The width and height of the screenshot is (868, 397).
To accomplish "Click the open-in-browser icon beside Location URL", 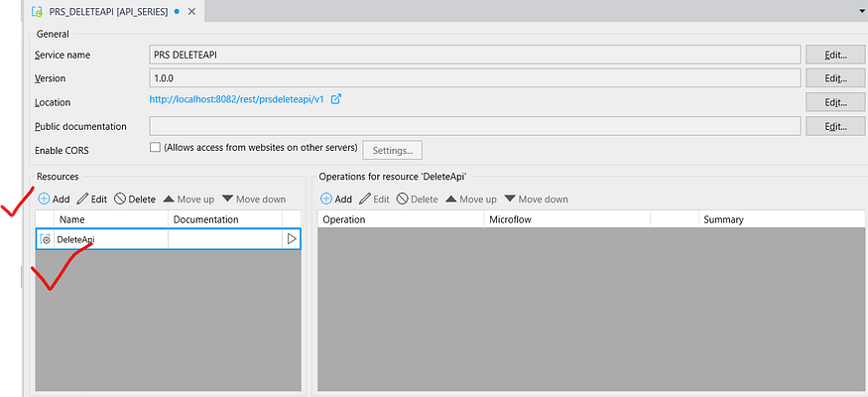I will [x=336, y=99].
